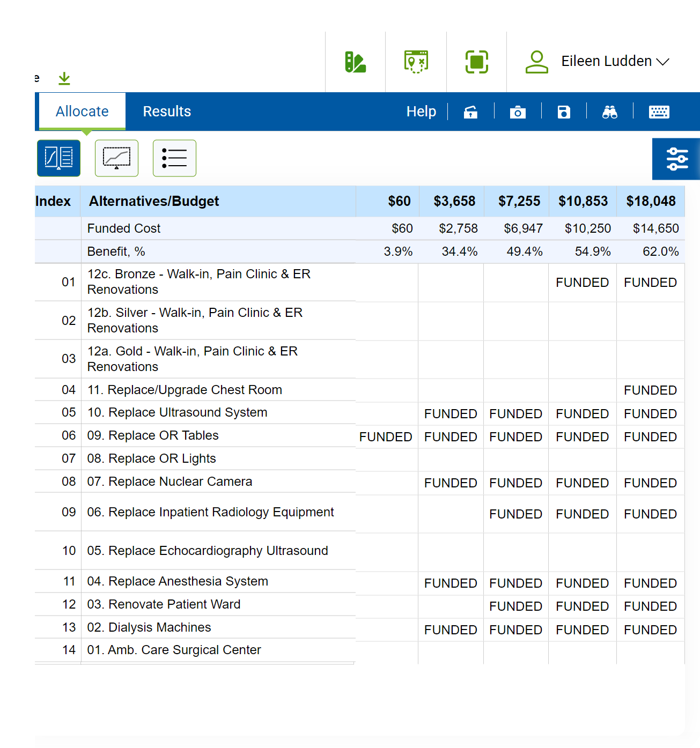Image resolution: width=700 pixels, height=748 pixels.
Task: Click the $2,758 funded cost value
Action: click(x=458, y=228)
